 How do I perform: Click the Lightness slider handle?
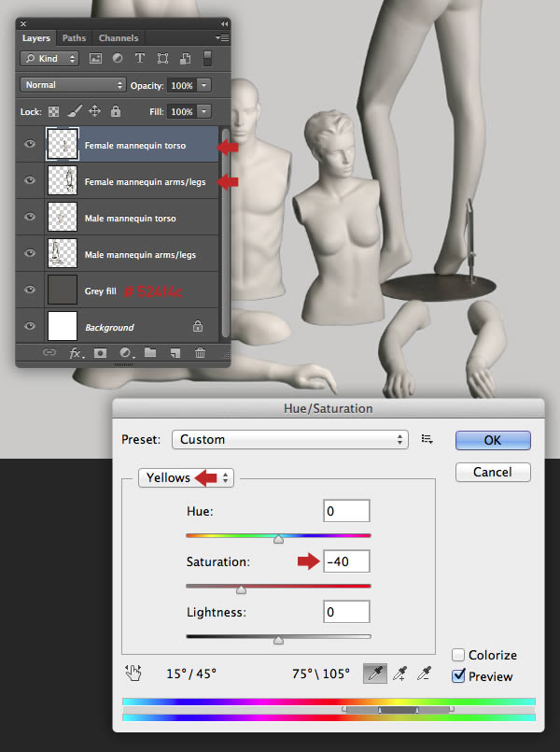click(278, 640)
